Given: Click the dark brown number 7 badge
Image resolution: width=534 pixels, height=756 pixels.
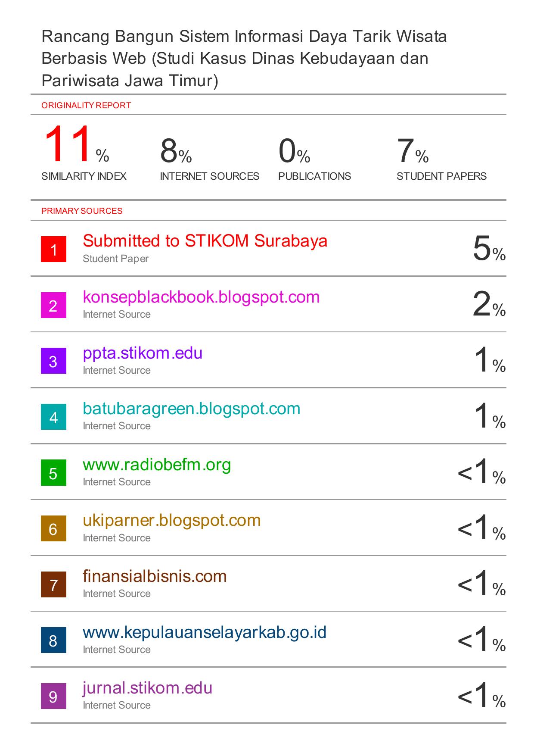Looking at the screenshot, I should pos(53,584).
